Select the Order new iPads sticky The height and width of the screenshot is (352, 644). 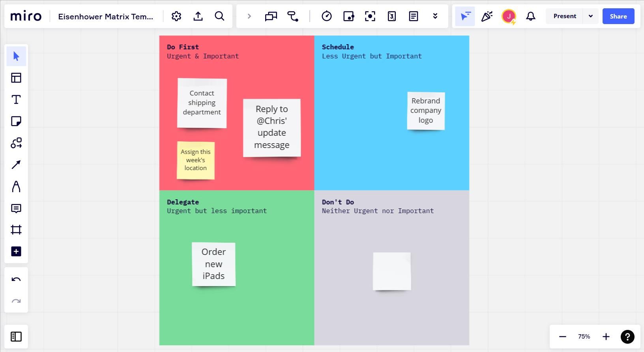coord(213,264)
